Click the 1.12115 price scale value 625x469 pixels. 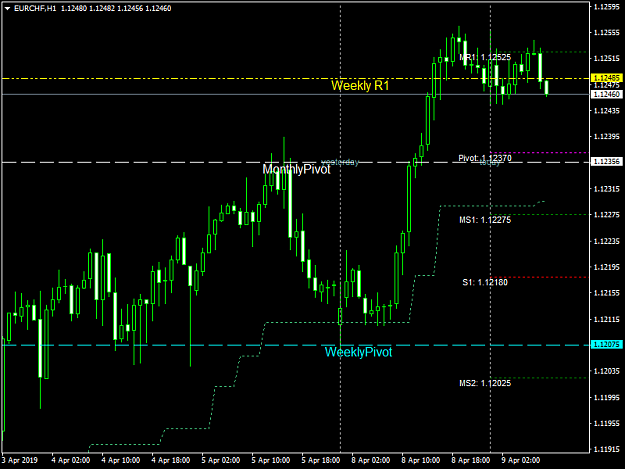pos(607,319)
